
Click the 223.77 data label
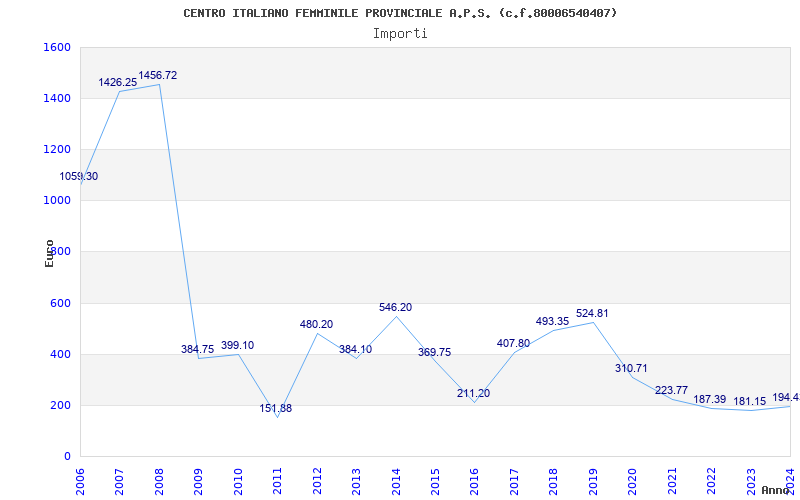(671, 390)
